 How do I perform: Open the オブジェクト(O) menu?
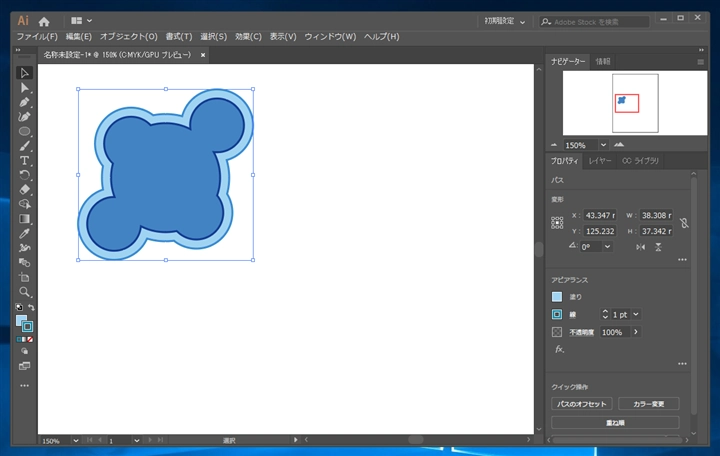[x=129, y=37]
